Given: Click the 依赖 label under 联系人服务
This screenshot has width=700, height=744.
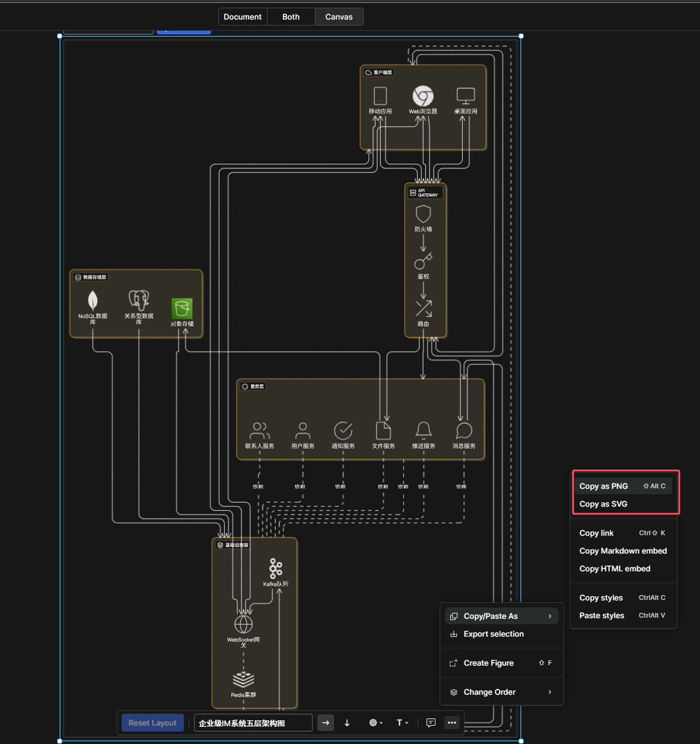Looking at the screenshot, I should click(x=258, y=487).
